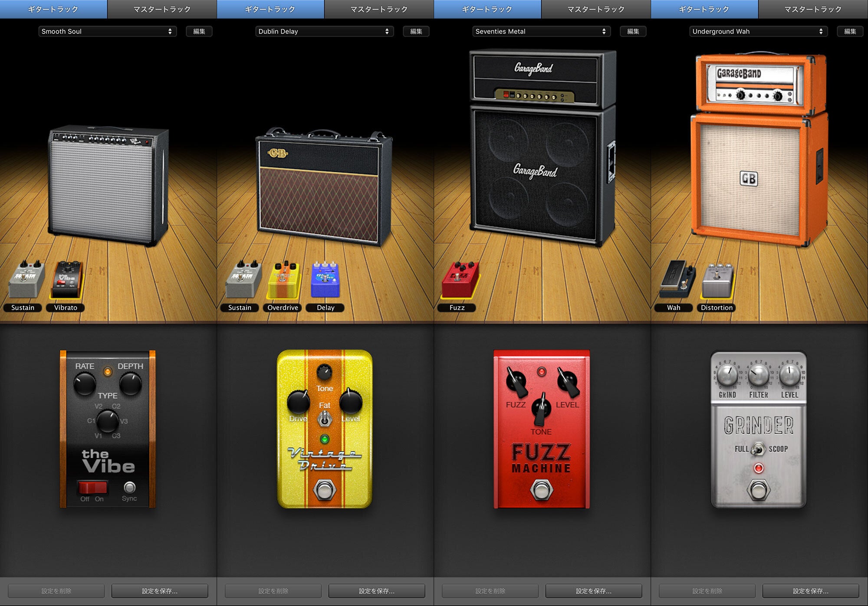Viewport: 868px width, 606px height.
Task: Select the red Fuzz pedal icon
Action: (460, 279)
